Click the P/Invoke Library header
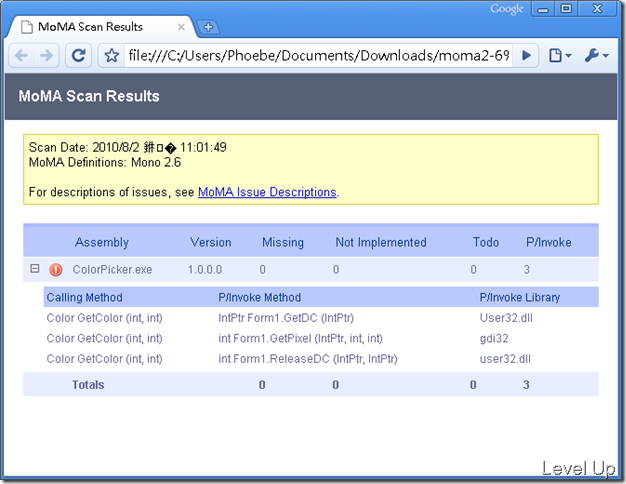 tap(520, 298)
